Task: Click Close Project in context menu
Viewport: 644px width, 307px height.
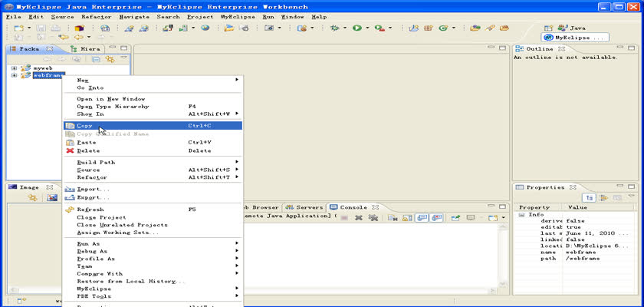Action: pos(153,217)
